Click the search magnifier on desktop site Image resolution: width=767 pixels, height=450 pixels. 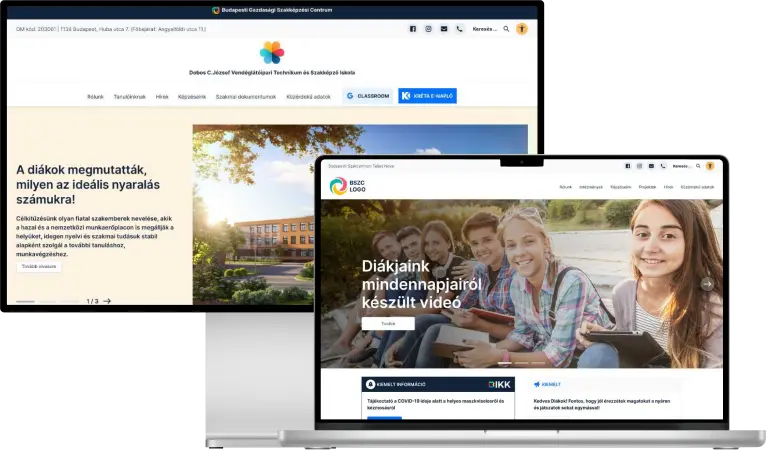506,30
